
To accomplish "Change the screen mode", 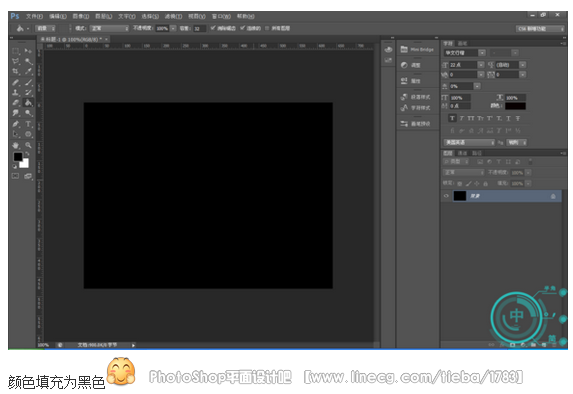I will coord(28,176).
